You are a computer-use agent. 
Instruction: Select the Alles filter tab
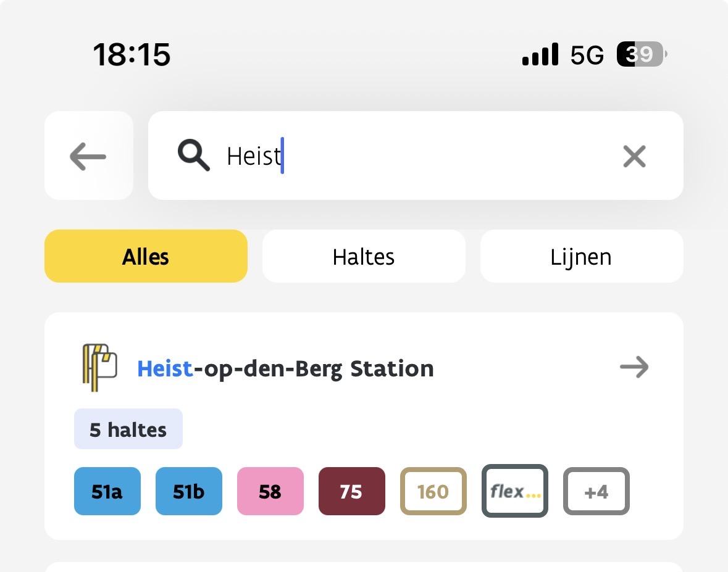[x=146, y=256]
